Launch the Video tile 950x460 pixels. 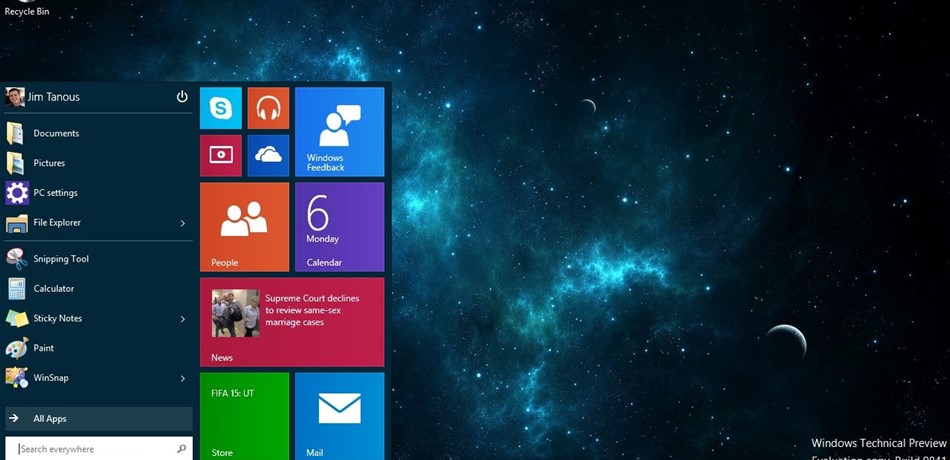click(221, 155)
